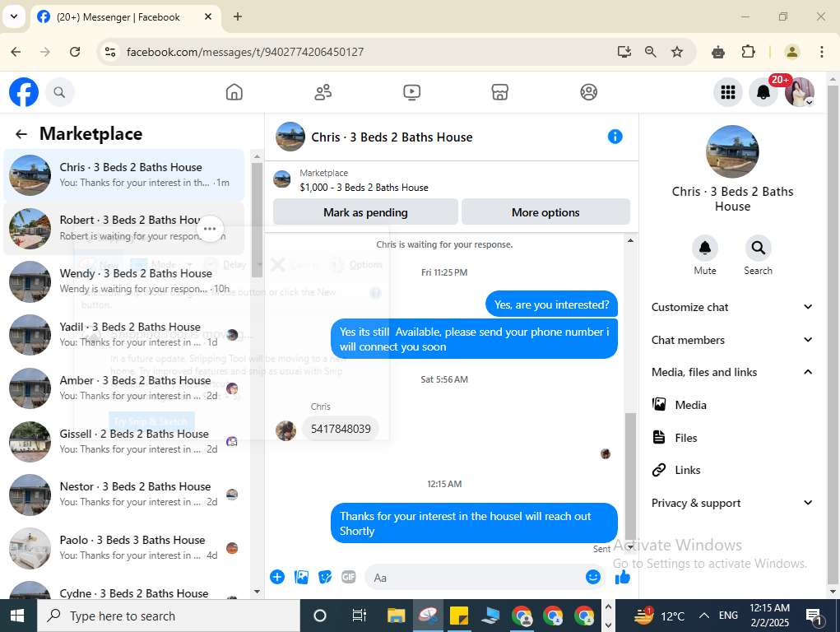Open new browser tab plus button
Screen dimensions: 840x632
pos(238,16)
